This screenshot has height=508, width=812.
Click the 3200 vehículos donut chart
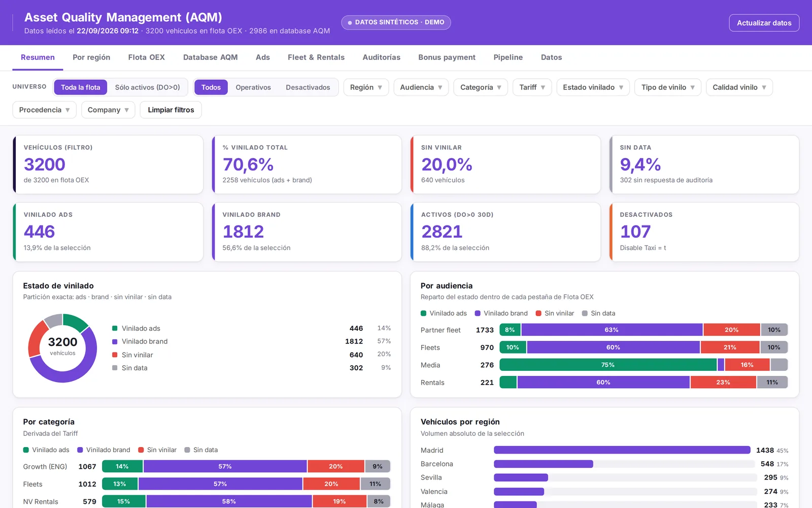coord(62,348)
